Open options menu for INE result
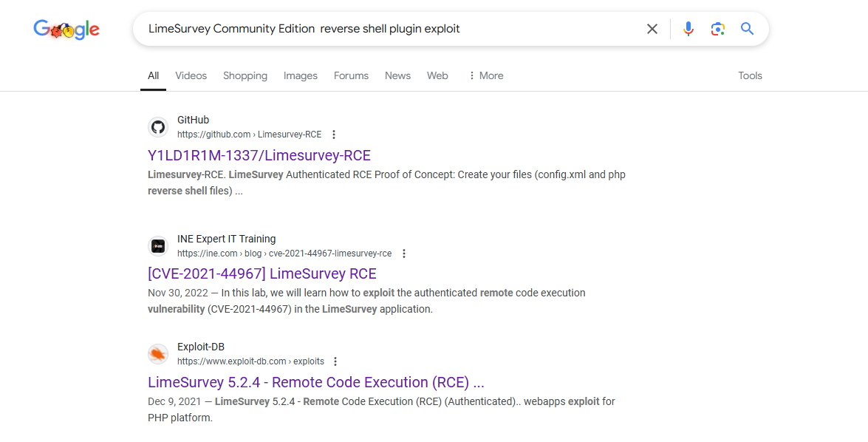The height and width of the screenshot is (442, 868). (404, 254)
